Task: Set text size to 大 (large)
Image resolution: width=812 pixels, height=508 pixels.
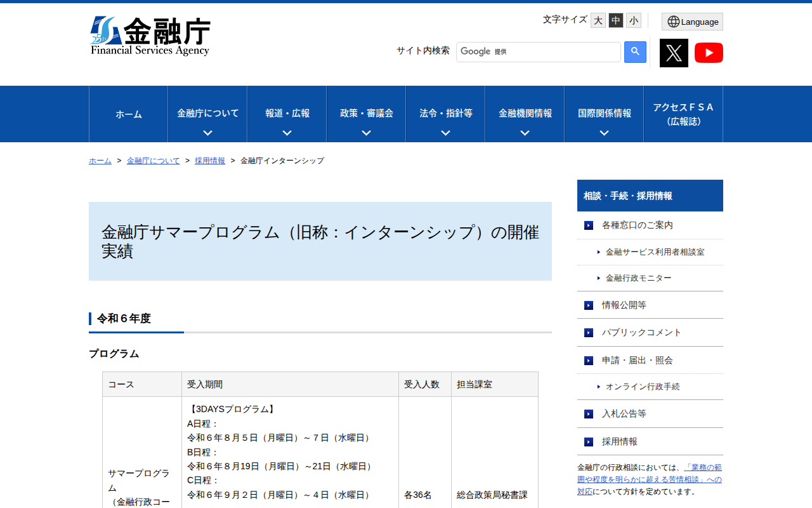Action: (598, 20)
